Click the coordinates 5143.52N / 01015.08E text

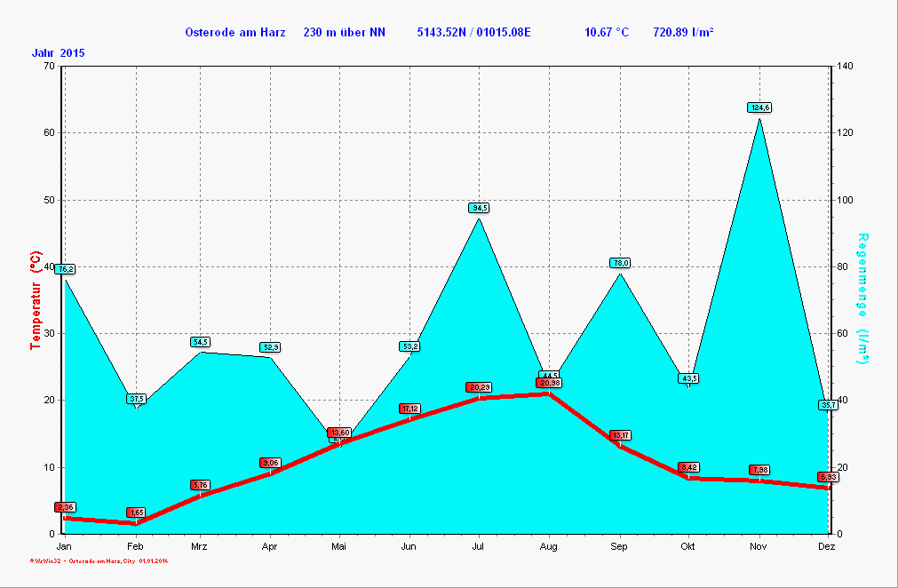click(473, 33)
